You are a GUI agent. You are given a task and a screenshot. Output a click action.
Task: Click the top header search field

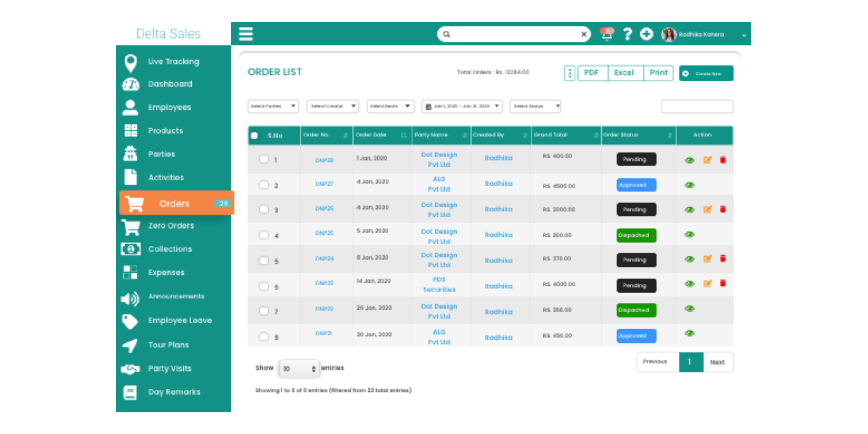pos(514,34)
